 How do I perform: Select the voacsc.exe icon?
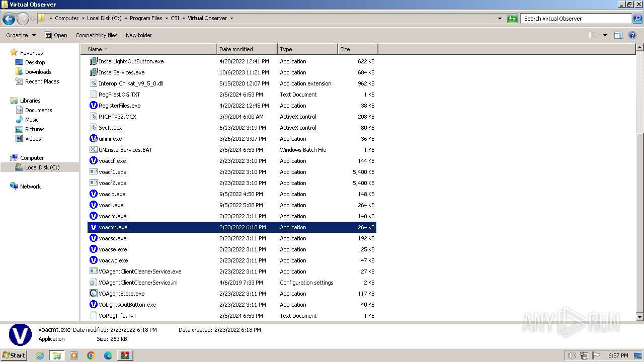93,238
